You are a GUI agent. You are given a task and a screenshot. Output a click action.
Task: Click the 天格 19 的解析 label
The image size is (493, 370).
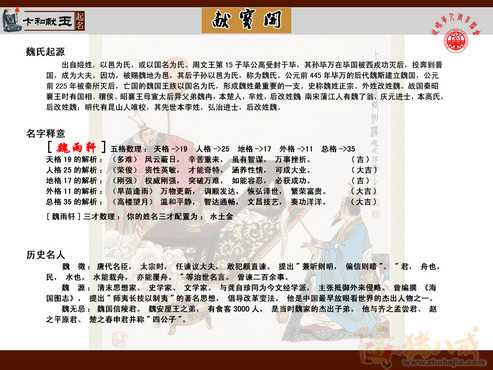coord(74,160)
